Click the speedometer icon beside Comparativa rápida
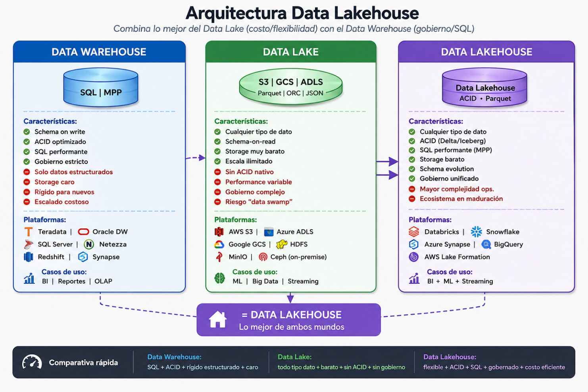Viewport: 588px width, 392px height. (32, 362)
